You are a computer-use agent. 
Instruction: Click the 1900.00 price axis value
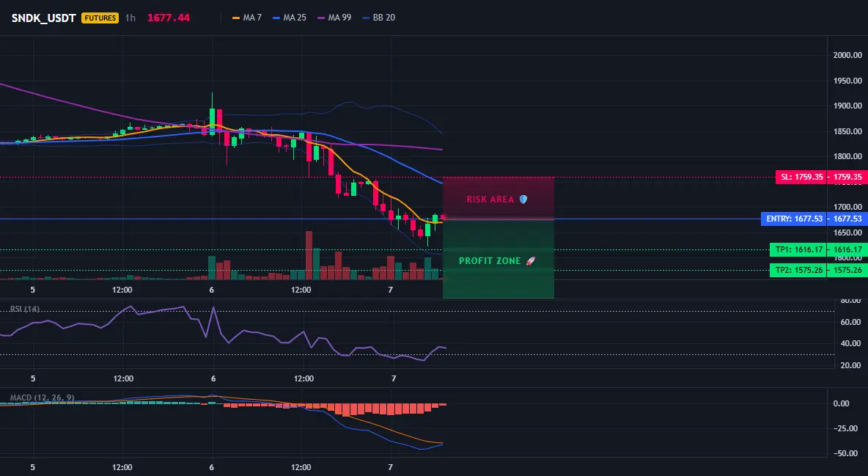click(x=847, y=106)
